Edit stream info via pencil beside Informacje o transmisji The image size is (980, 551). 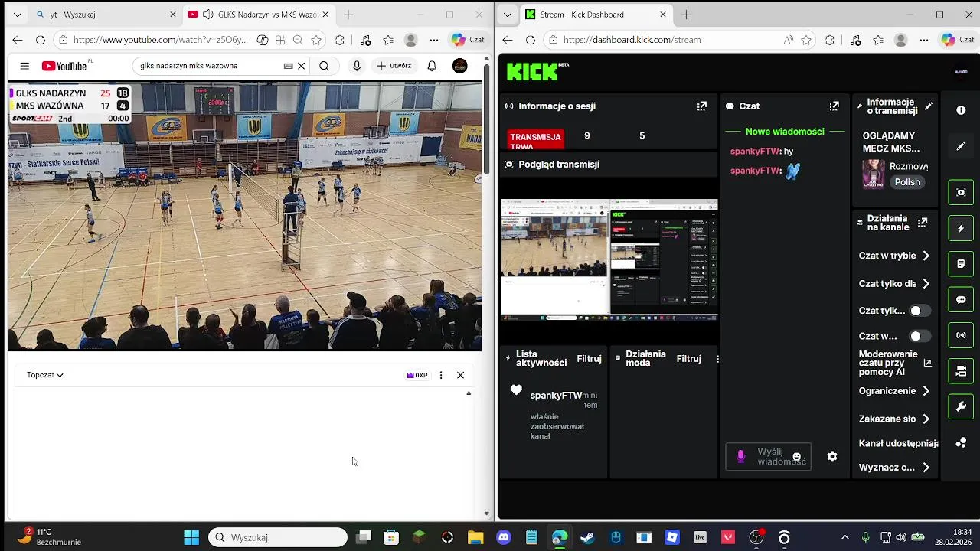pos(929,106)
